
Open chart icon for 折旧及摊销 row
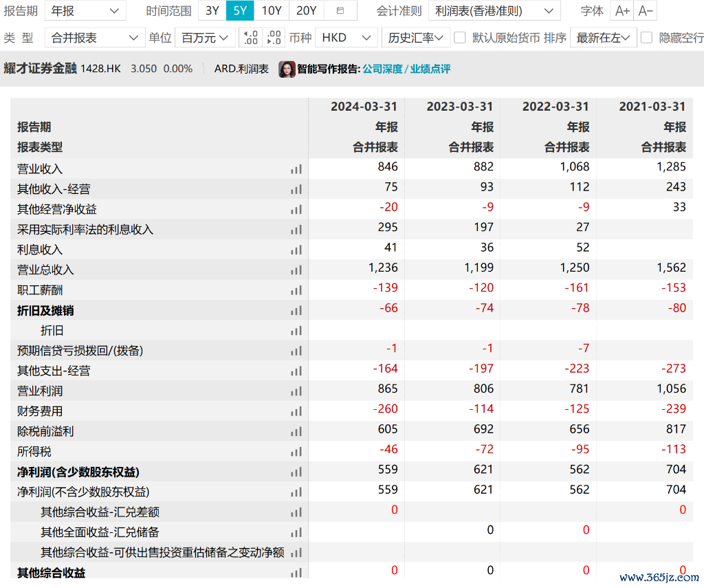[296, 311]
